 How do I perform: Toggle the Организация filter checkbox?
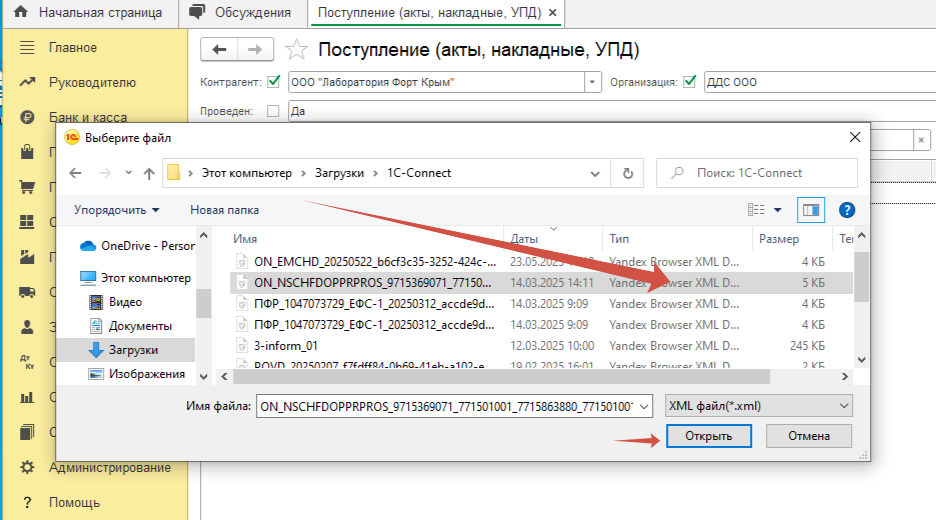pyautogui.click(x=689, y=82)
